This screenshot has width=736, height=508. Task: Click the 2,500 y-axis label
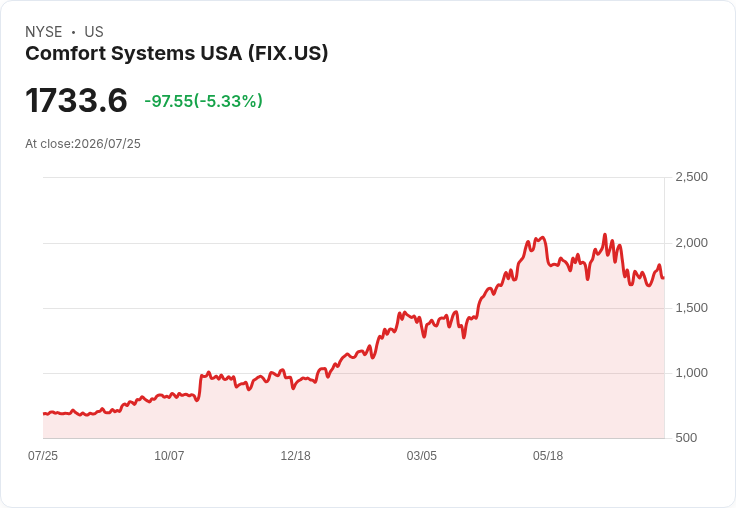pyautogui.click(x=691, y=177)
